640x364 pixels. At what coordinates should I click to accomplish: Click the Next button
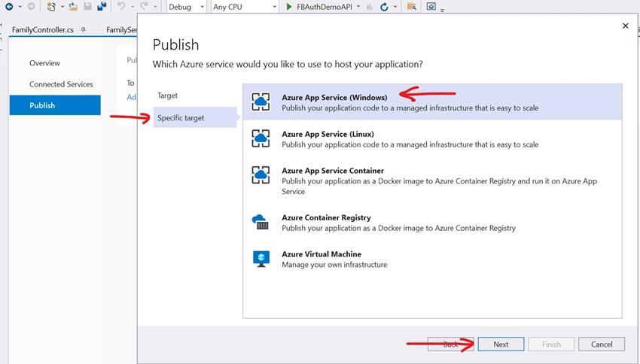[x=501, y=344]
